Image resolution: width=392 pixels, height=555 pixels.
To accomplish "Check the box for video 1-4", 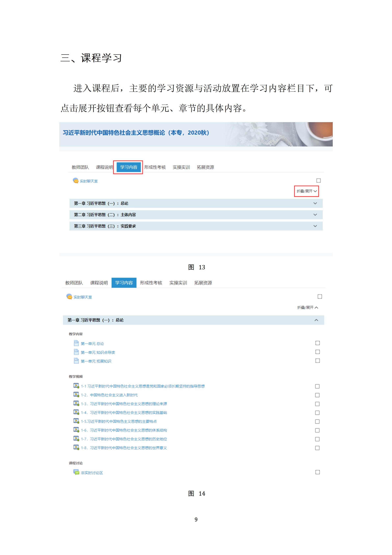I will pyautogui.click(x=317, y=413).
